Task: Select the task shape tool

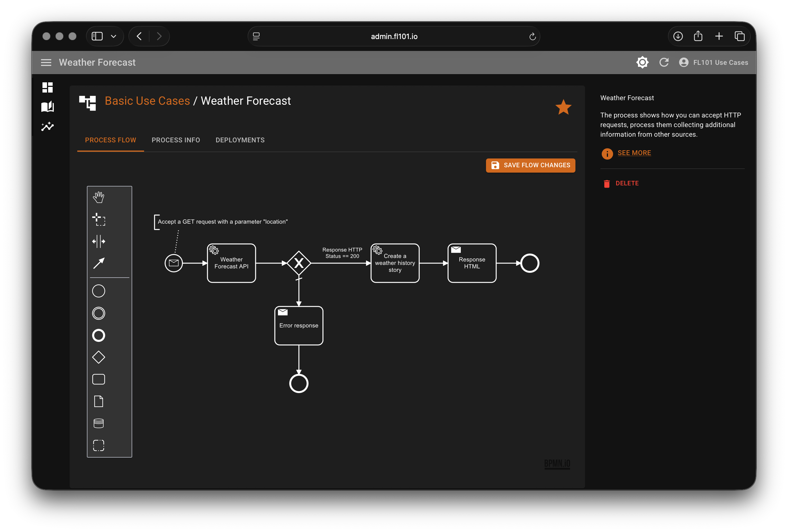Action: tap(99, 379)
